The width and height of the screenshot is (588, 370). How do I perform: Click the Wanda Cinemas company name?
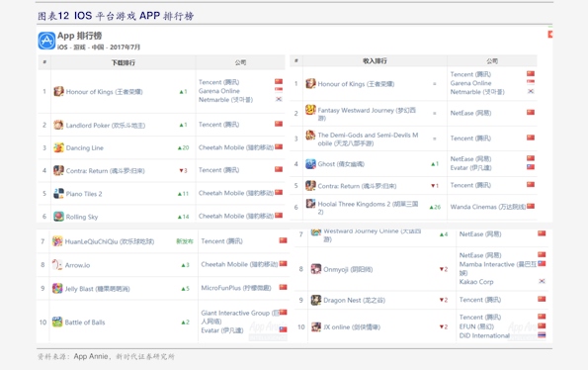point(488,207)
